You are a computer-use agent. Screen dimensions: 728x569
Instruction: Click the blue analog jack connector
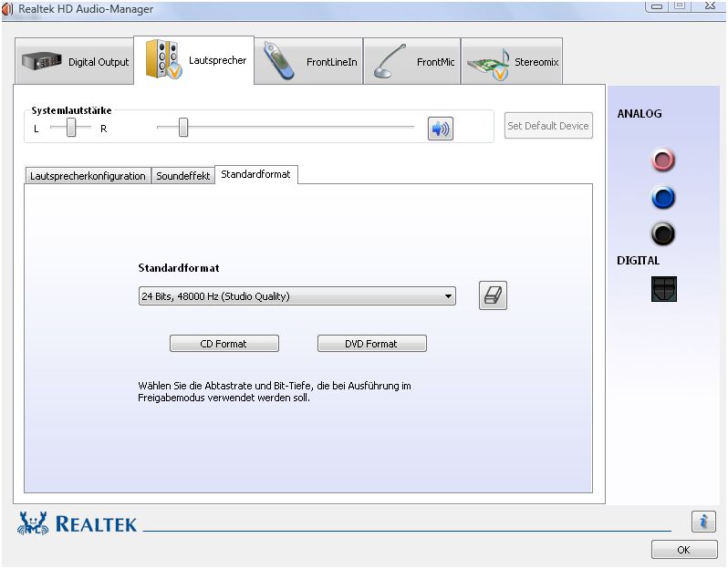coord(663,198)
